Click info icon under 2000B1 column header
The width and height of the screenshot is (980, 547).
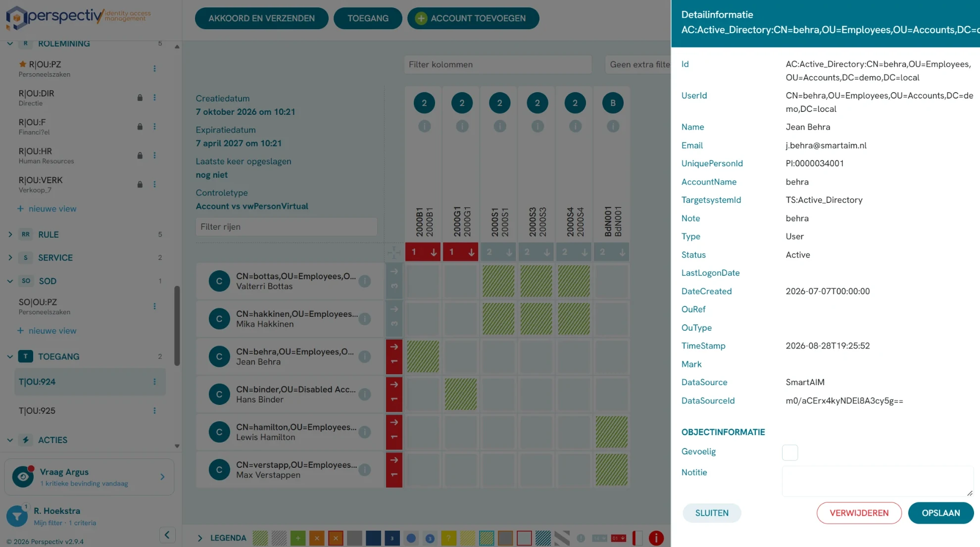[424, 126]
